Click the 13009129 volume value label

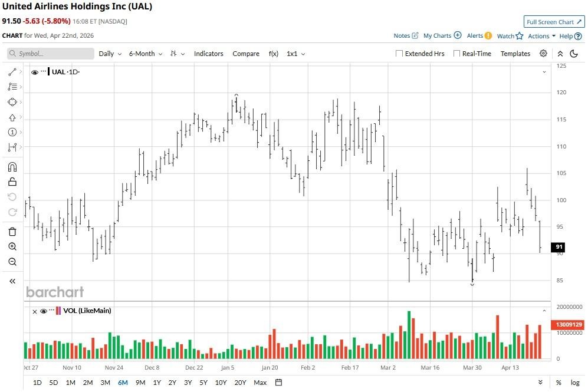(569, 325)
